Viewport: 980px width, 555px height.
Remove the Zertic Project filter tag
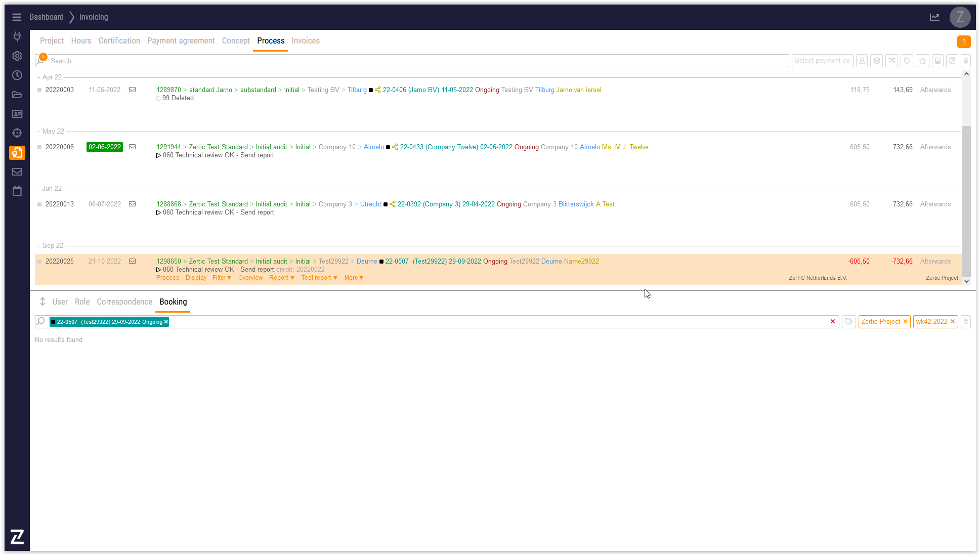coord(905,322)
